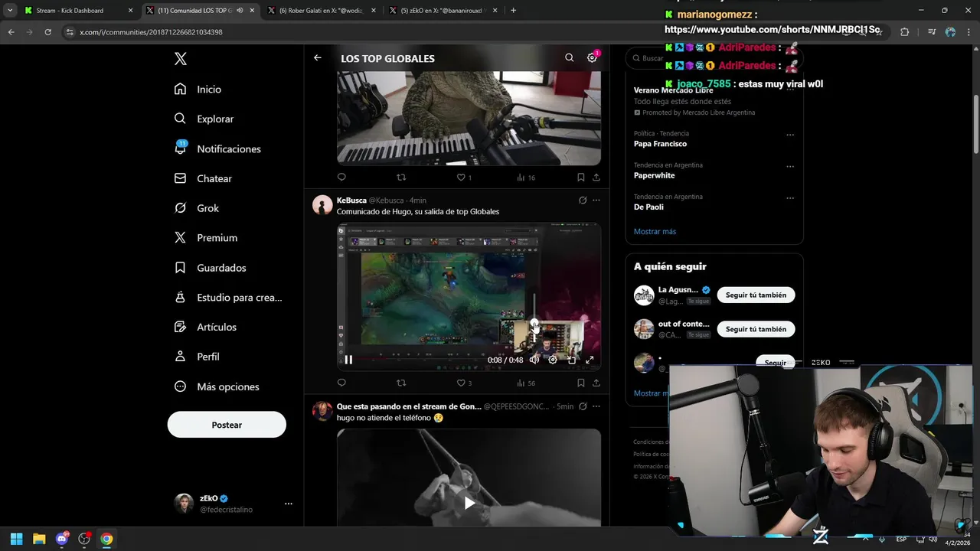Follow back La Agusn account

[x=756, y=295]
